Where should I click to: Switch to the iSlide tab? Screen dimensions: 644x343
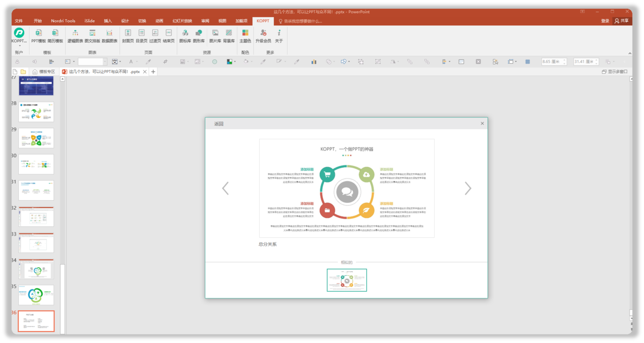(90, 21)
